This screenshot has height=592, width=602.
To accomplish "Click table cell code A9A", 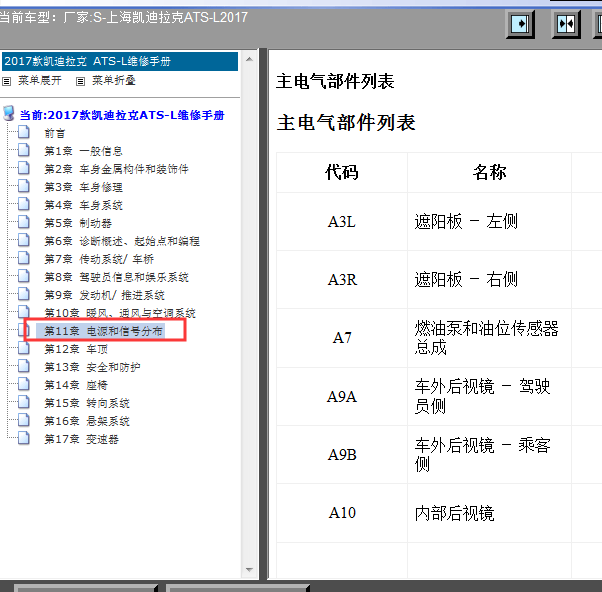I will click(x=342, y=397).
